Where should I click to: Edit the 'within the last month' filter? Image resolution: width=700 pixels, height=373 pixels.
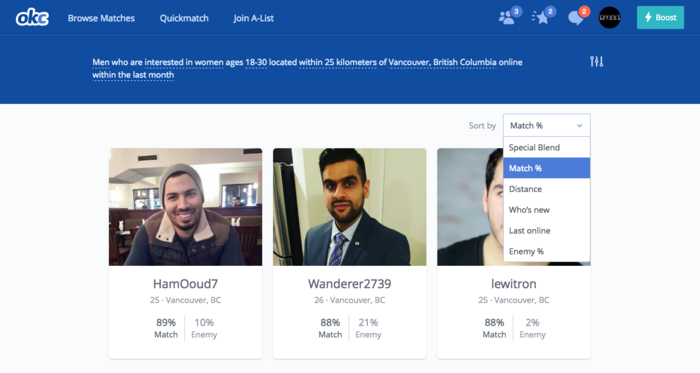point(133,75)
